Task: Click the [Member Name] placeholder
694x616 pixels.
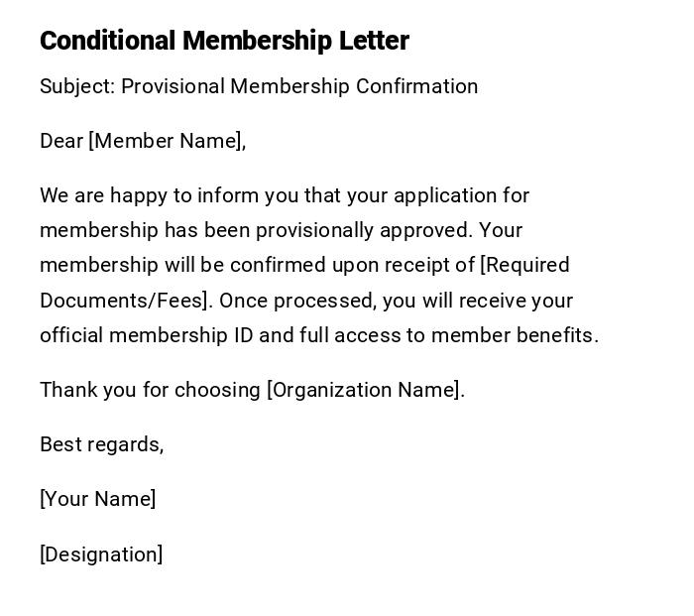Action: pos(166,141)
